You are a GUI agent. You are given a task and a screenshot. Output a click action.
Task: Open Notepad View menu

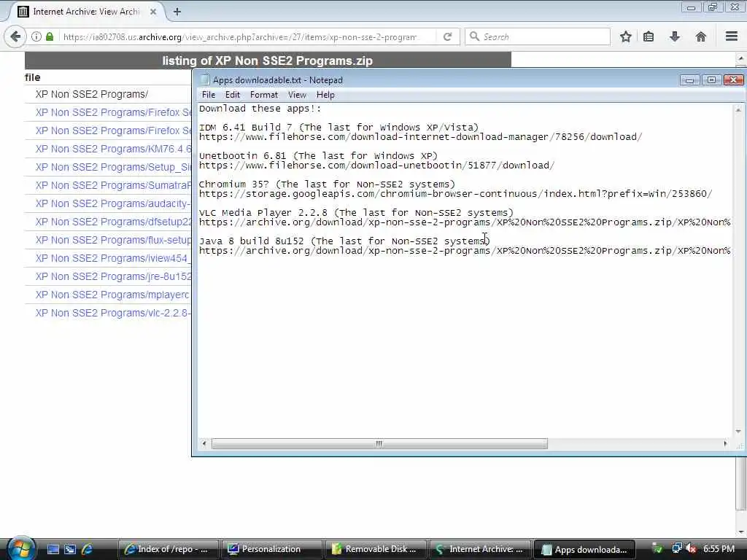[x=297, y=95]
